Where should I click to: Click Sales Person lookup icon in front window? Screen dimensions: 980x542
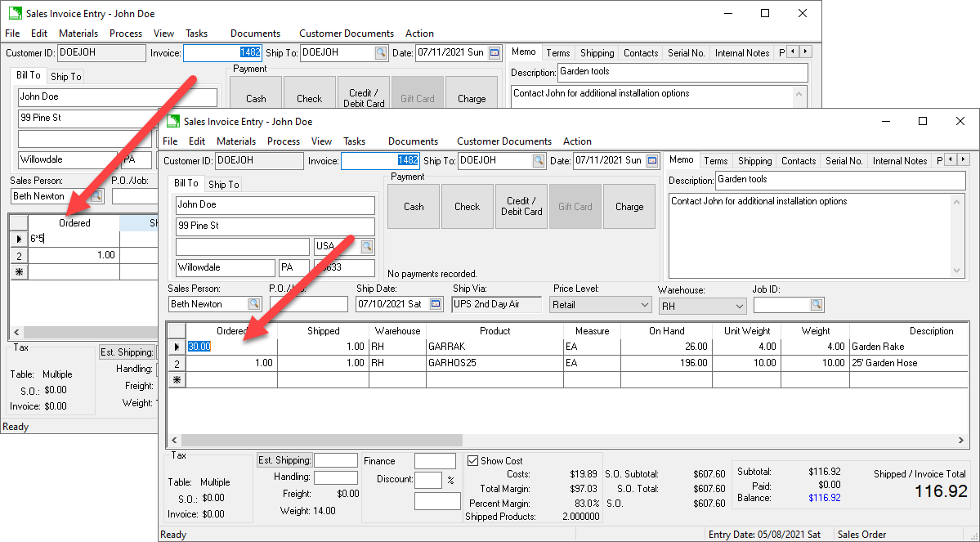point(253,304)
